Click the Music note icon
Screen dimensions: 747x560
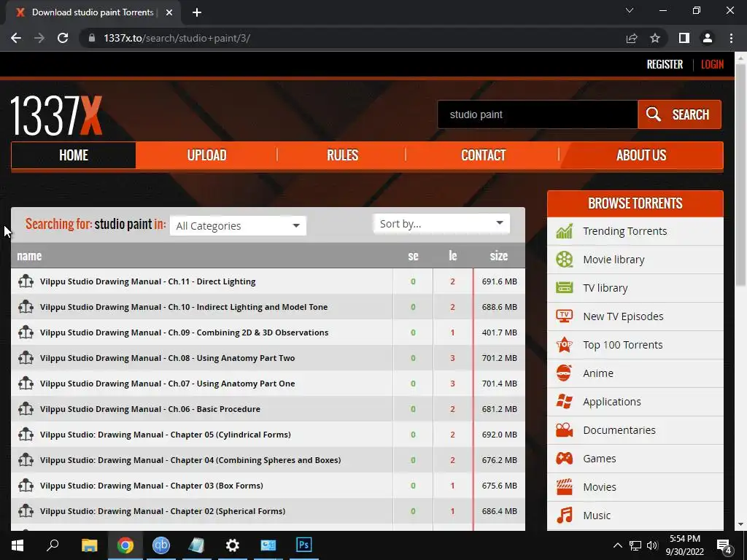coord(565,516)
